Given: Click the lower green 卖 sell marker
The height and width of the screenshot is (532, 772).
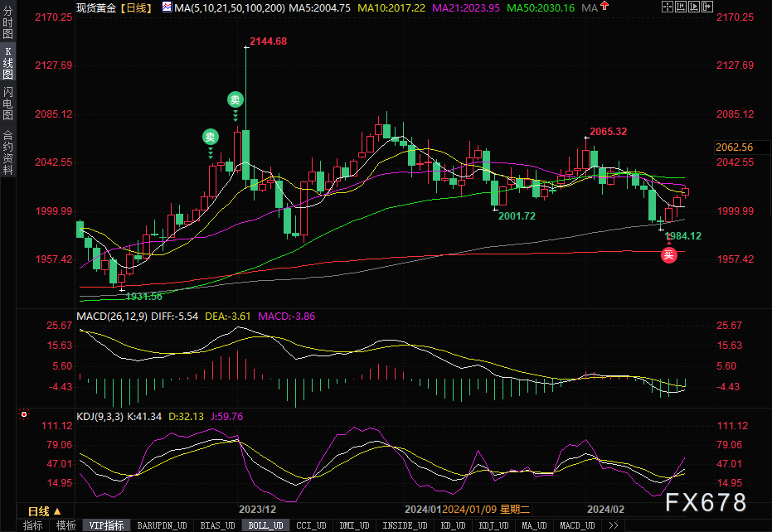Looking at the screenshot, I should pyautogui.click(x=211, y=136).
